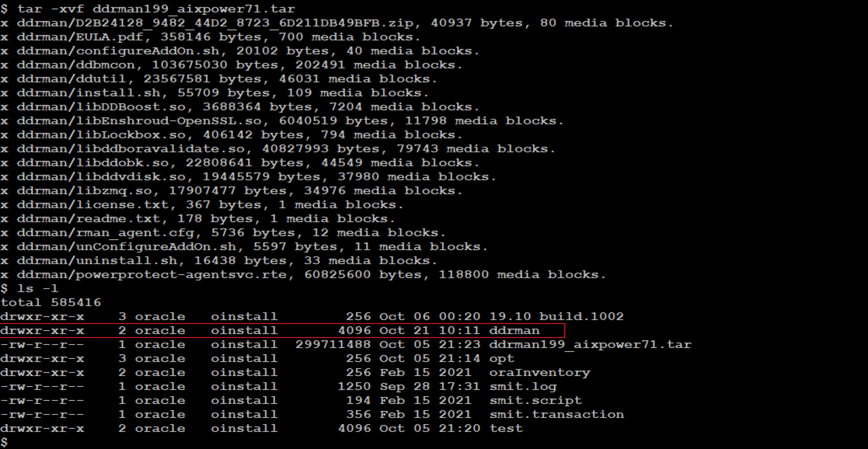The height and width of the screenshot is (449, 868).
Task: Select ddrman199_aixpower71.tar in ls listing
Action: coord(590,344)
